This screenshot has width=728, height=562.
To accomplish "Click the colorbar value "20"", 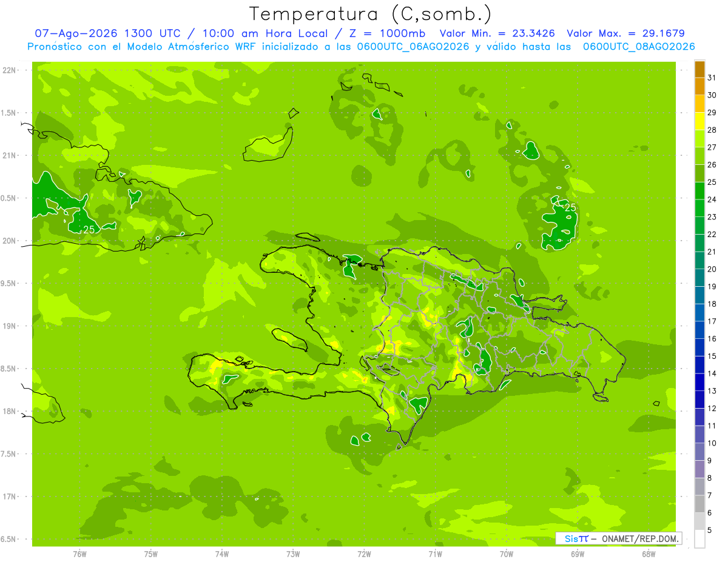I will [x=712, y=269].
